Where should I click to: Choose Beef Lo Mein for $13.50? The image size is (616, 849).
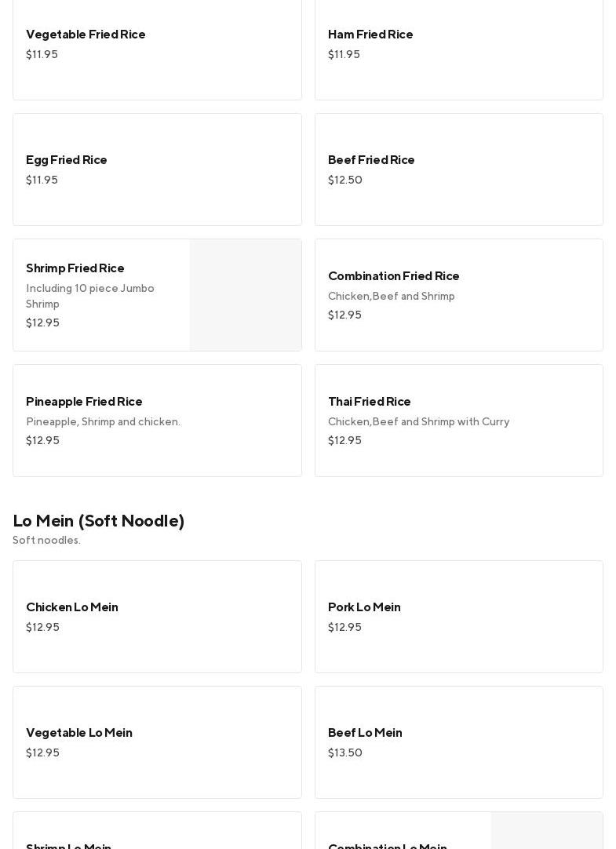click(458, 742)
